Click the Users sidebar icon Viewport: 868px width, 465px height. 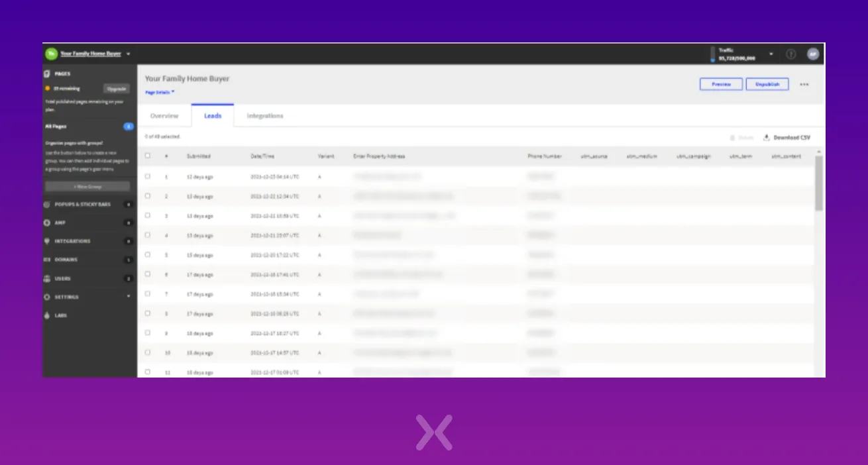click(47, 278)
